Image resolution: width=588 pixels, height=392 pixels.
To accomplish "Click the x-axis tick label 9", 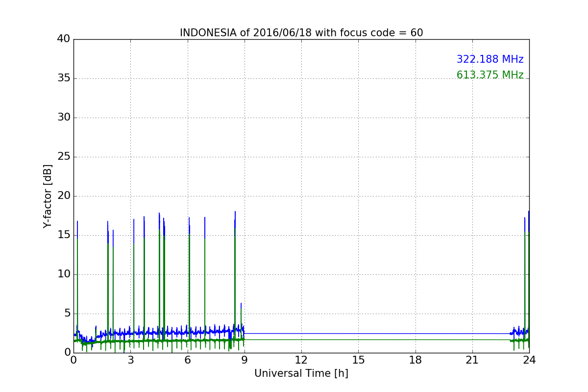I will 245,360.
